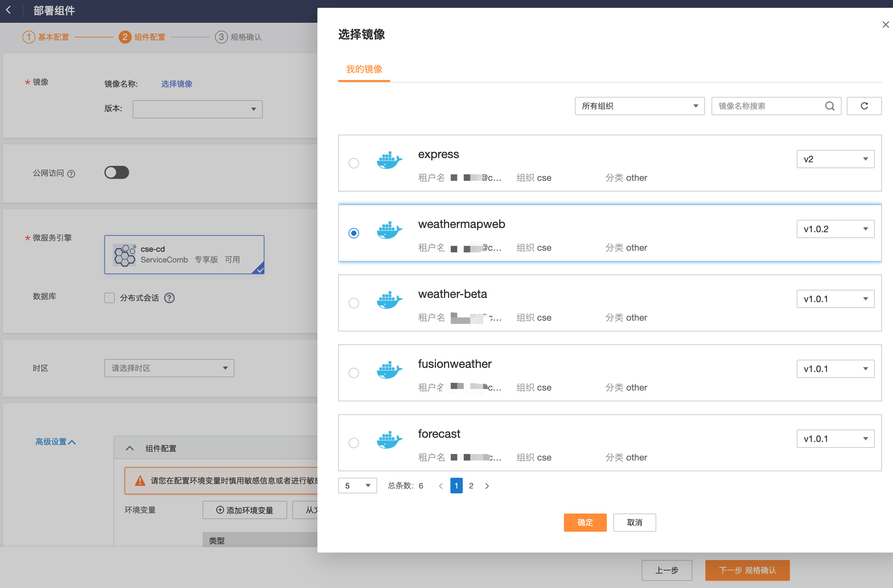
Task: Click the orange 确定 button
Action: coord(585,522)
